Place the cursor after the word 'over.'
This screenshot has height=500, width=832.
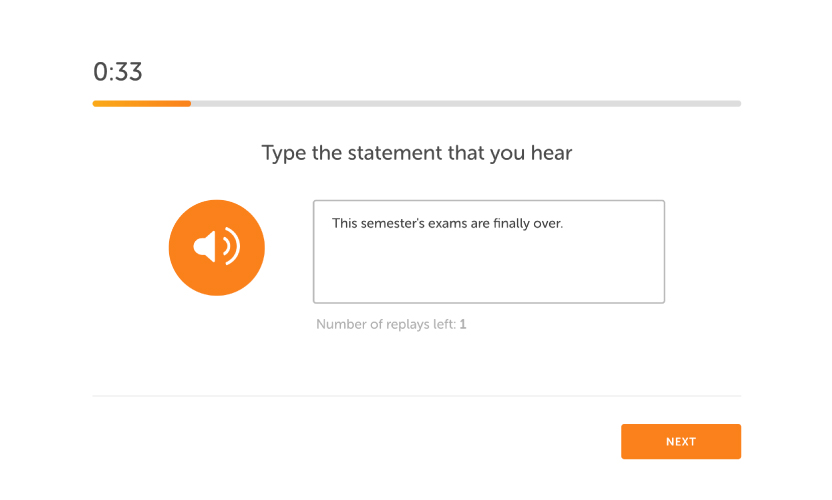(564, 223)
